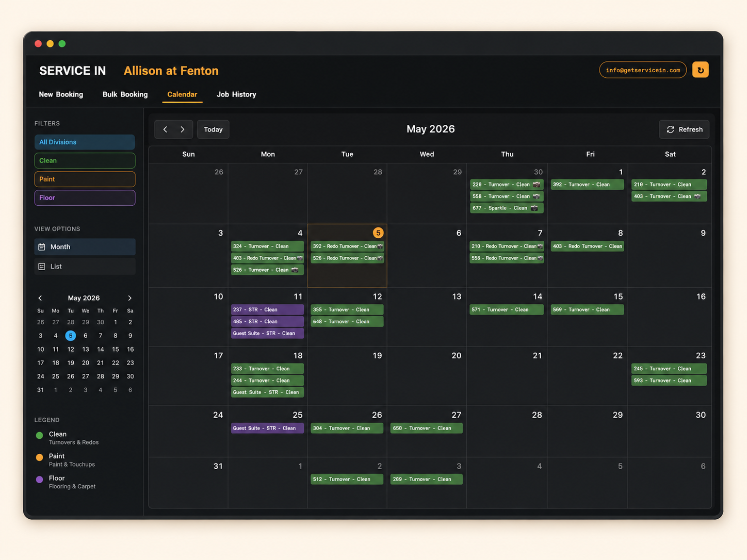The image size is (747, 560).
Task: Open 569 - Turnover - Clean event
Action: [587, 310]
